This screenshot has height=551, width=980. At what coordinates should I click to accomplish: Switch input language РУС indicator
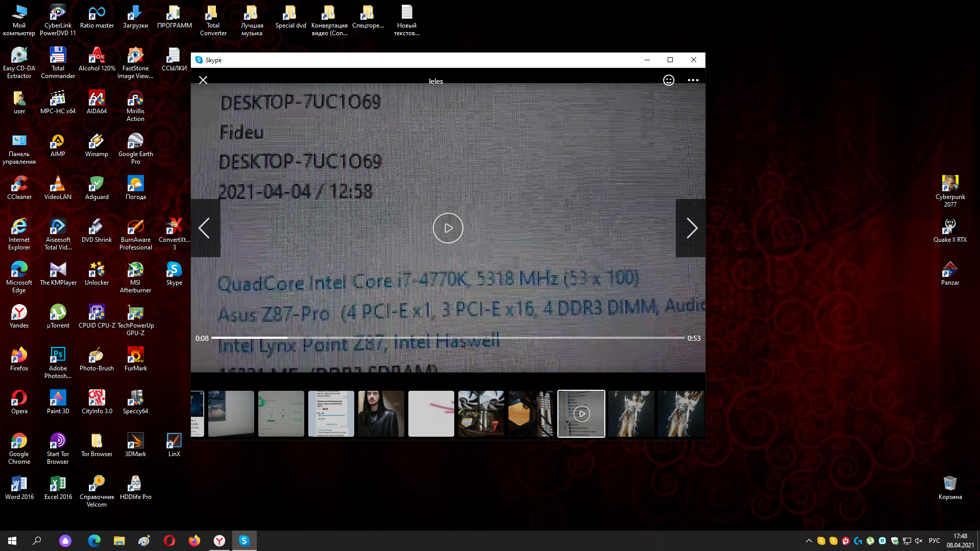click(934, 541)
